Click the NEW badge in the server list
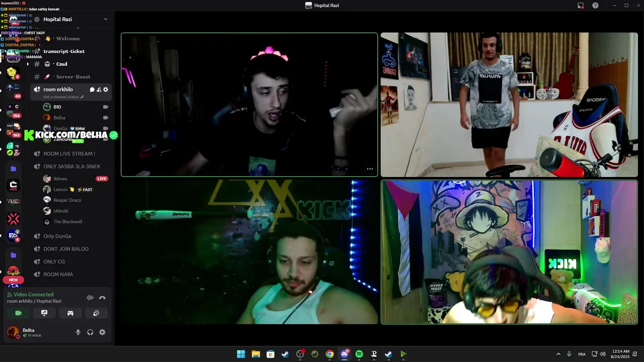 click(x=13, y=280)
